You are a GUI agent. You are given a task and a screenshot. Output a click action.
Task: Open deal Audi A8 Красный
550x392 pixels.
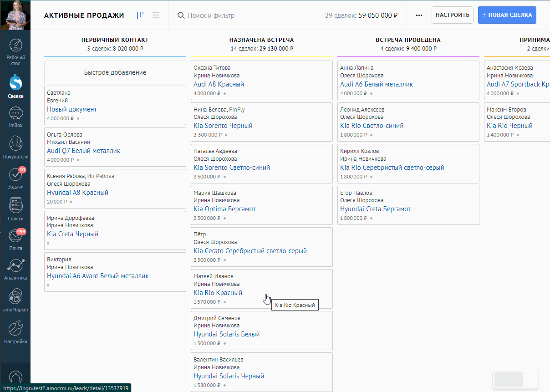(219, 84)
